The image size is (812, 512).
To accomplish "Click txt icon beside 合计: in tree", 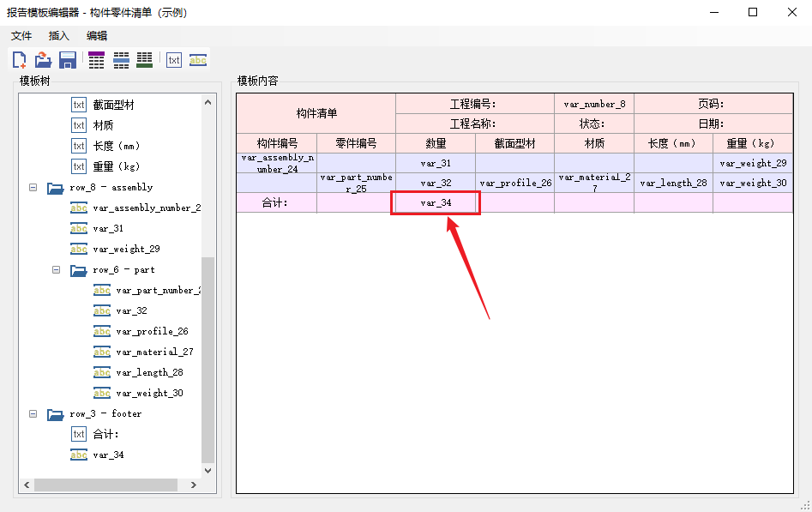I will [79, 434].
